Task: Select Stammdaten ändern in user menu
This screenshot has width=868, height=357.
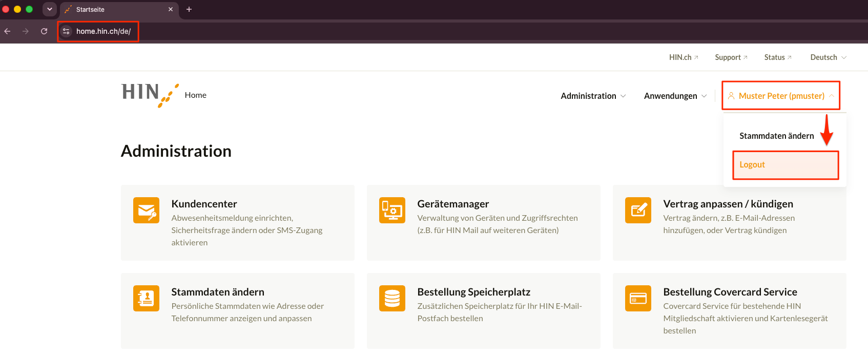Action: (x=777, y=136)
